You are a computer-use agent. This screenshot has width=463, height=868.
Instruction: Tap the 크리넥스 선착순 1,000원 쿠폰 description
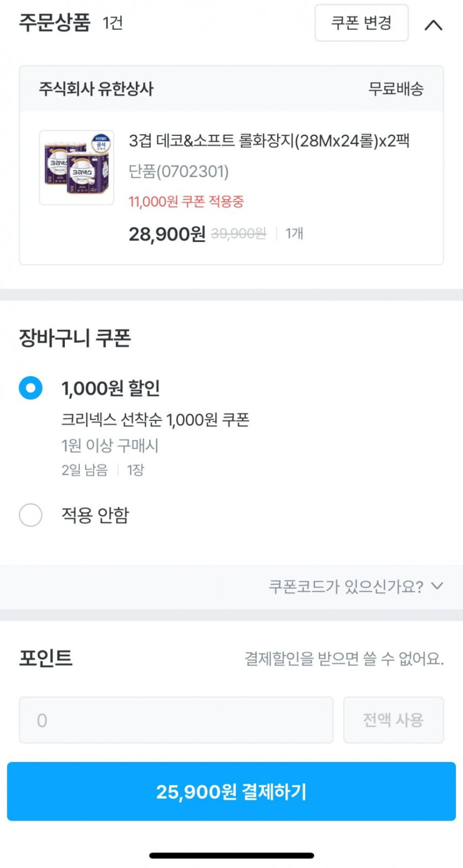tap(155, 420)
